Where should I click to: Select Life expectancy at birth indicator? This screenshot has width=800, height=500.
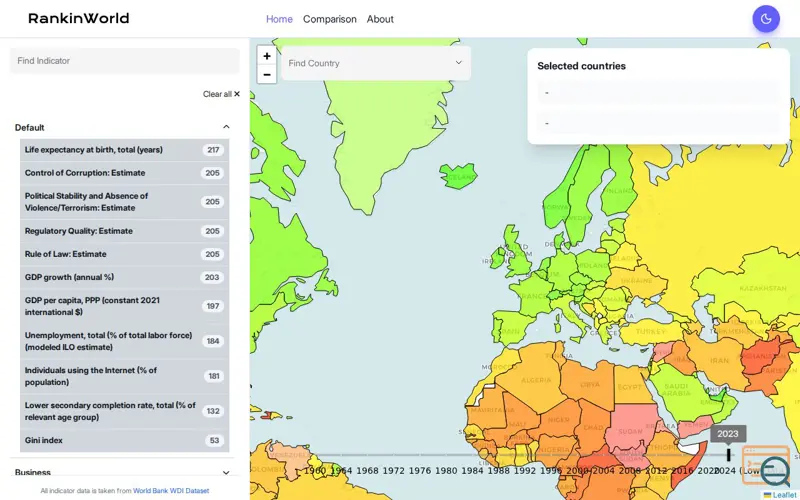click(124, 150)
